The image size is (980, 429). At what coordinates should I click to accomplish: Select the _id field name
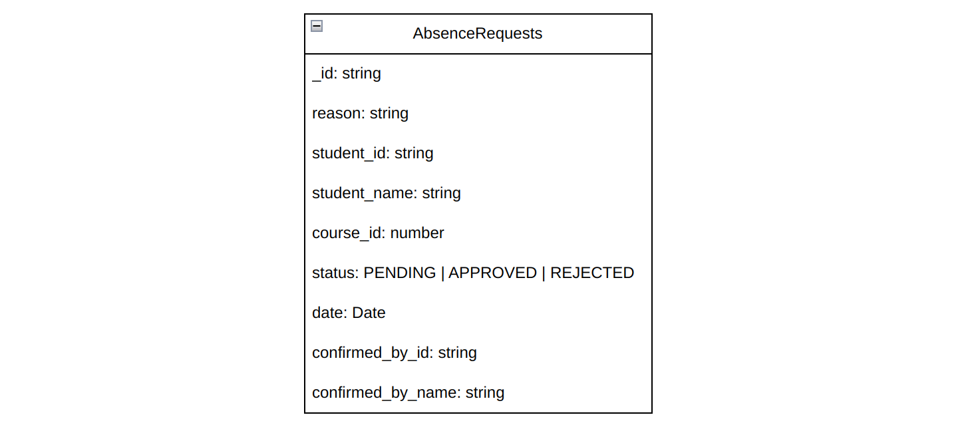coord(324,73)
